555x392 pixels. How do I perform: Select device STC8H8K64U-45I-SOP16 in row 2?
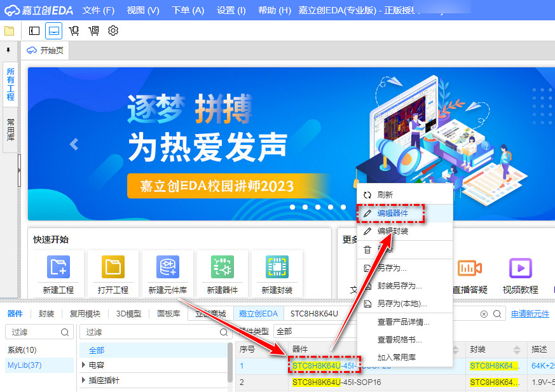pyautogui.click(x=336, y=382)
